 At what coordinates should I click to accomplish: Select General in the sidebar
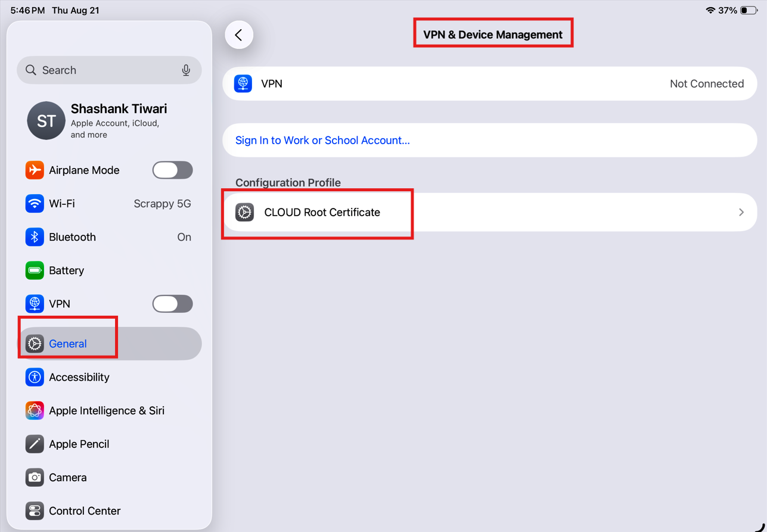(110, 344)
